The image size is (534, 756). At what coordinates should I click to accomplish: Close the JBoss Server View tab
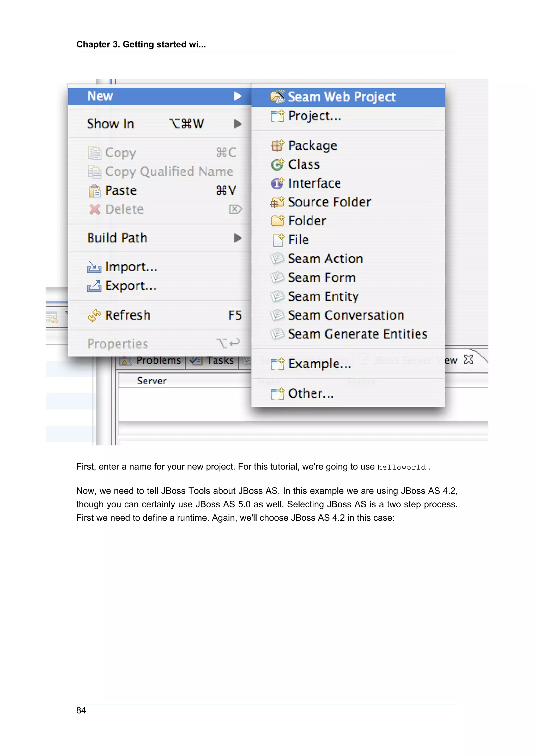point(468,359)
